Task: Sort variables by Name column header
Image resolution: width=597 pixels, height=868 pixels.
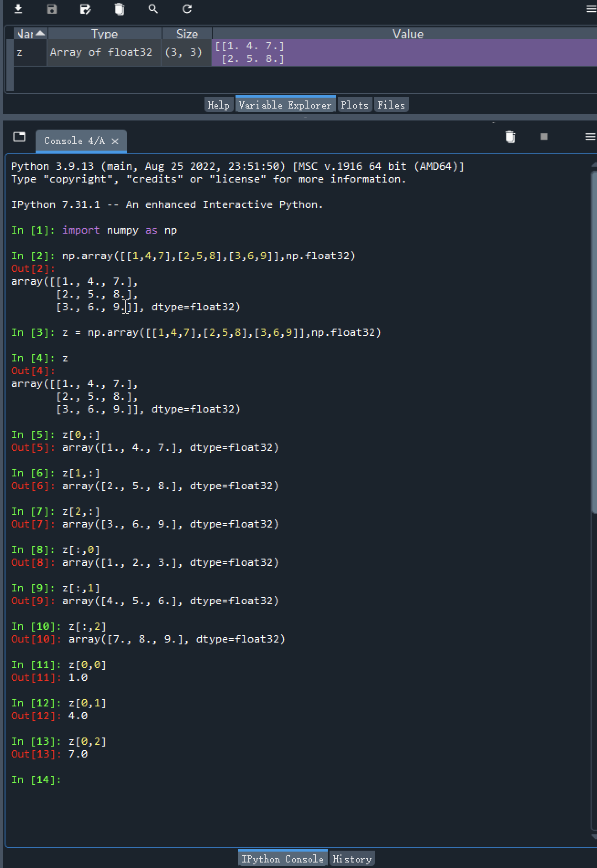Action: coord(30,34)
